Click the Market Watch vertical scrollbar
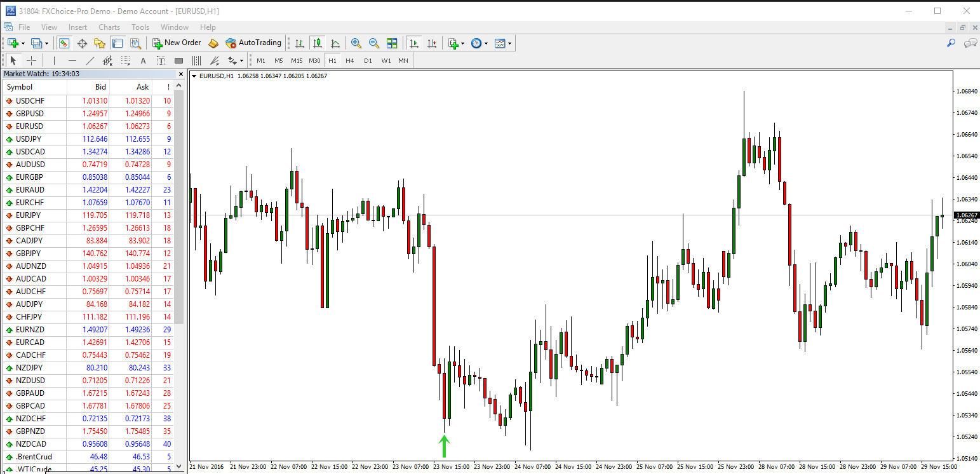Viewport: 980px width, 474px height. tap(178, 207)
